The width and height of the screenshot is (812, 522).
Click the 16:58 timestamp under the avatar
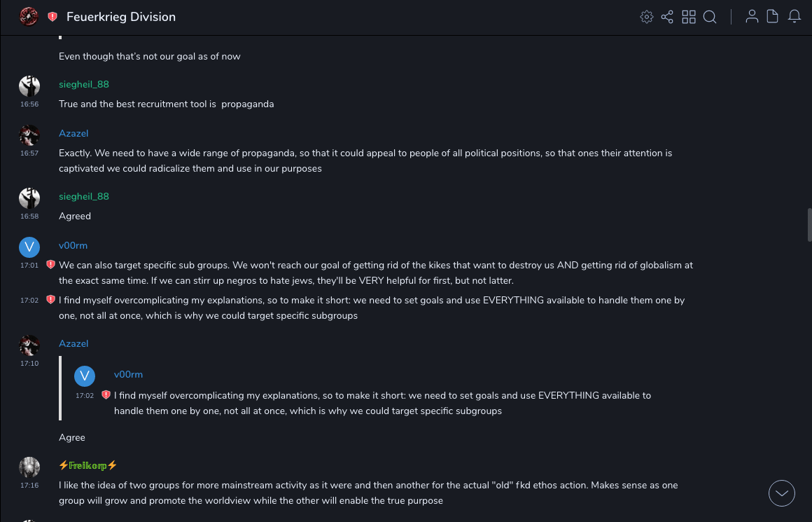point(29,217)
